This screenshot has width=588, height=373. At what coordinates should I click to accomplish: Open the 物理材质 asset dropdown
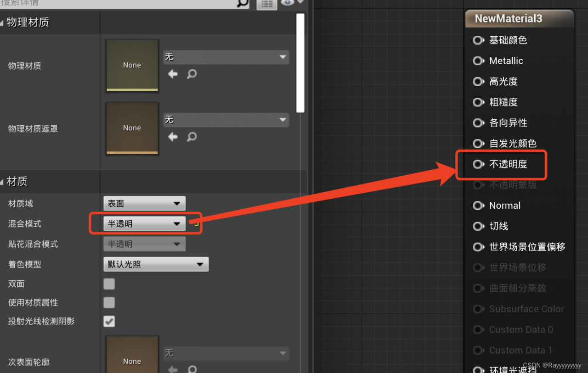coord(226,57)
